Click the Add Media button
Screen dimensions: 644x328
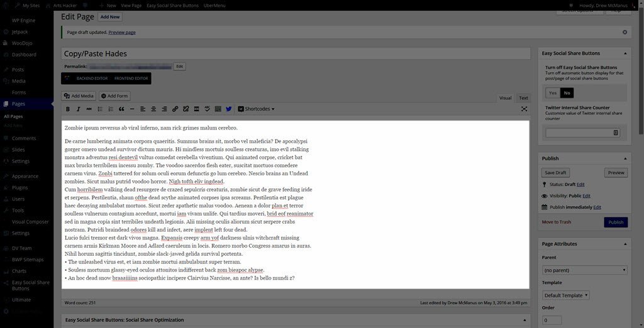pyautogui.click(x=79, y=96)
